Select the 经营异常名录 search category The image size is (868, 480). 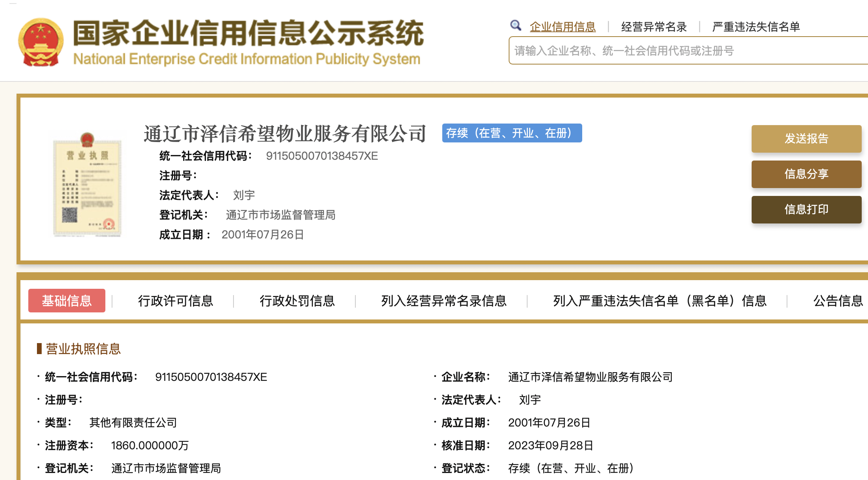click(654, 27)
